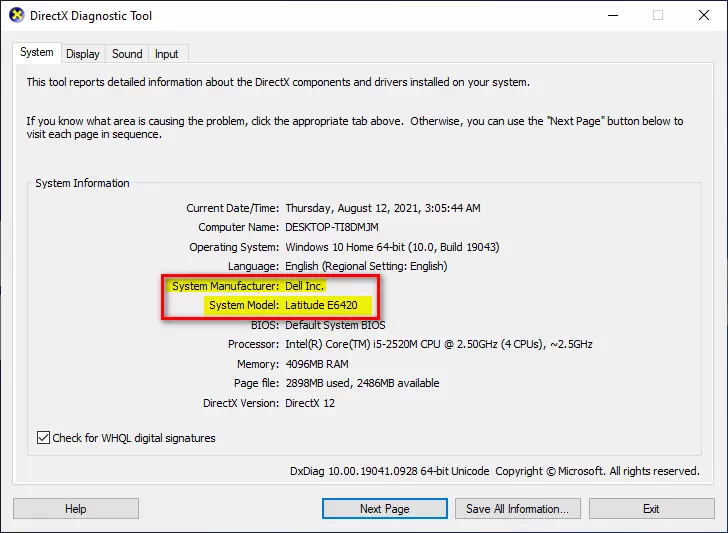Click the Memory label
Image resolution: width=728 pixels, height=533 pixels.
point(258,364)
